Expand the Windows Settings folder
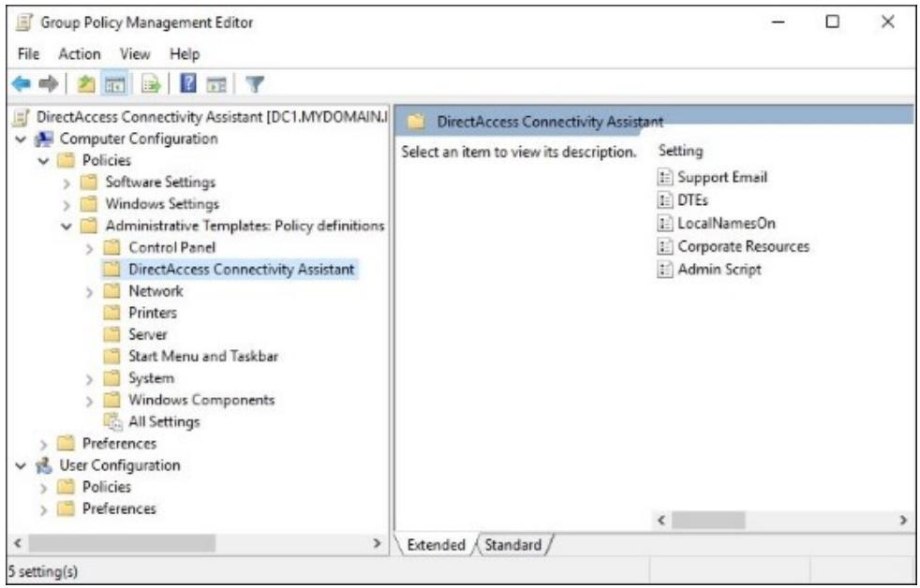Viewport: 920px width, 588px height. [67, 205]
